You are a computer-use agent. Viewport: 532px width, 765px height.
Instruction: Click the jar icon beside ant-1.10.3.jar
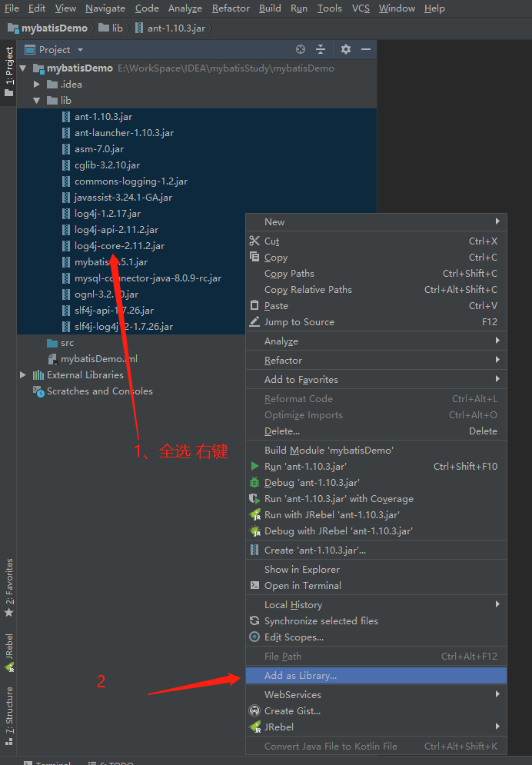click(66, 117)
